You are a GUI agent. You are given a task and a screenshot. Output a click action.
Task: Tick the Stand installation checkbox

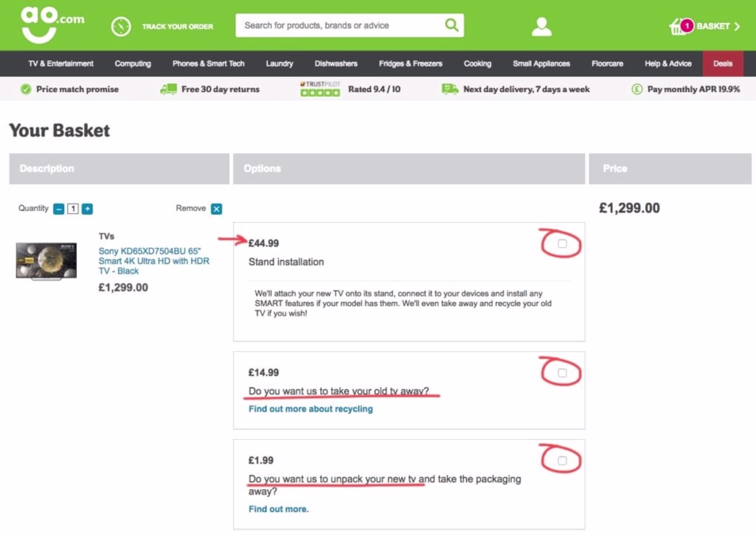pos(562,244)
